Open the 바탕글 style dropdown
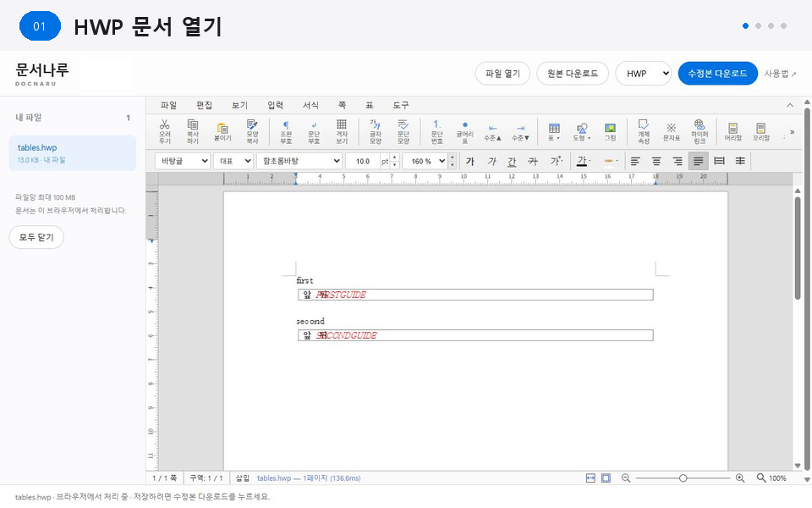Image resolution: width=812 pixels, height=508 pixels. click(x=183, y=161)
